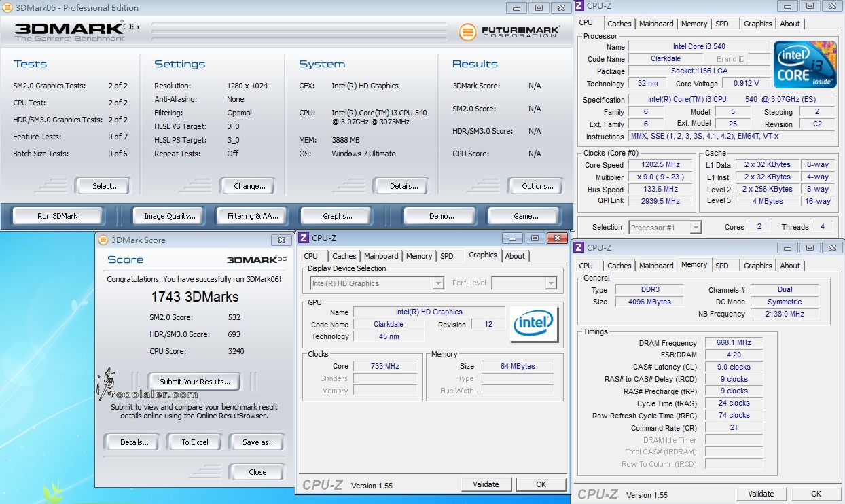Select CPU tab in the CPU-Z memory timings window

[x=586, y=266]
